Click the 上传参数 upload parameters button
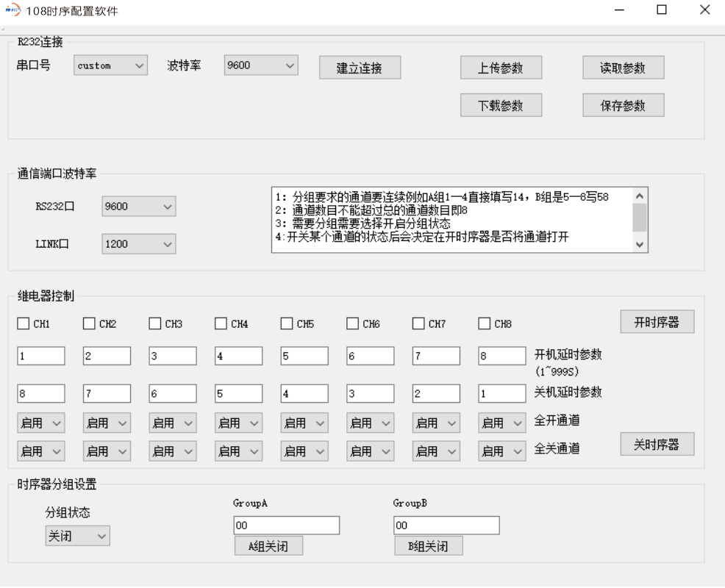This screenshot has width=725, height=588. [x=501, y=67]
